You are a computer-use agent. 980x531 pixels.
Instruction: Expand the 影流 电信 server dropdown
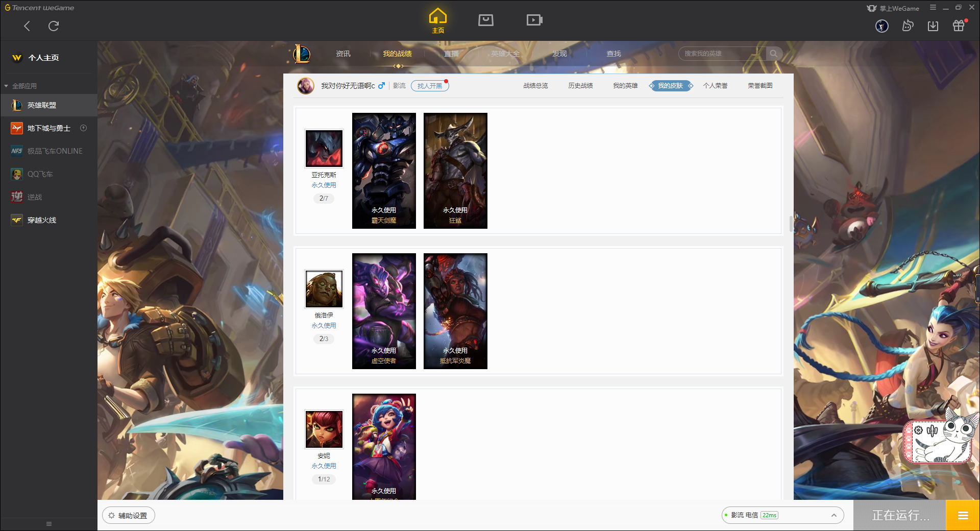click(782, 515)
